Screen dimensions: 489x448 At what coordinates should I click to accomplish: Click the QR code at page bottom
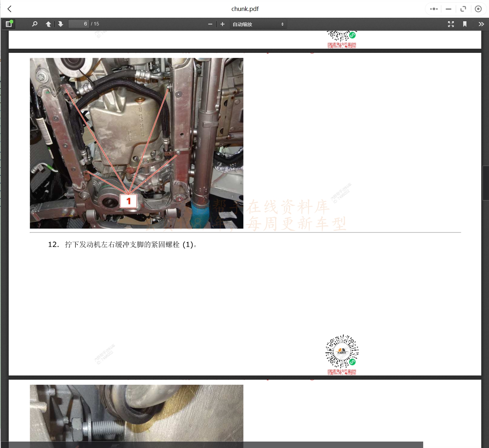tap(342, 352)
